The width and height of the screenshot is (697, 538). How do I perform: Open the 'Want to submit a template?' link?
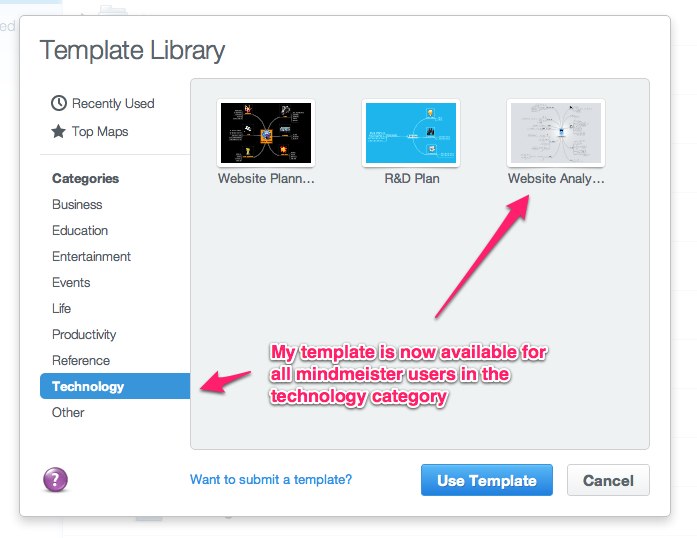click(x=271, y=479)
